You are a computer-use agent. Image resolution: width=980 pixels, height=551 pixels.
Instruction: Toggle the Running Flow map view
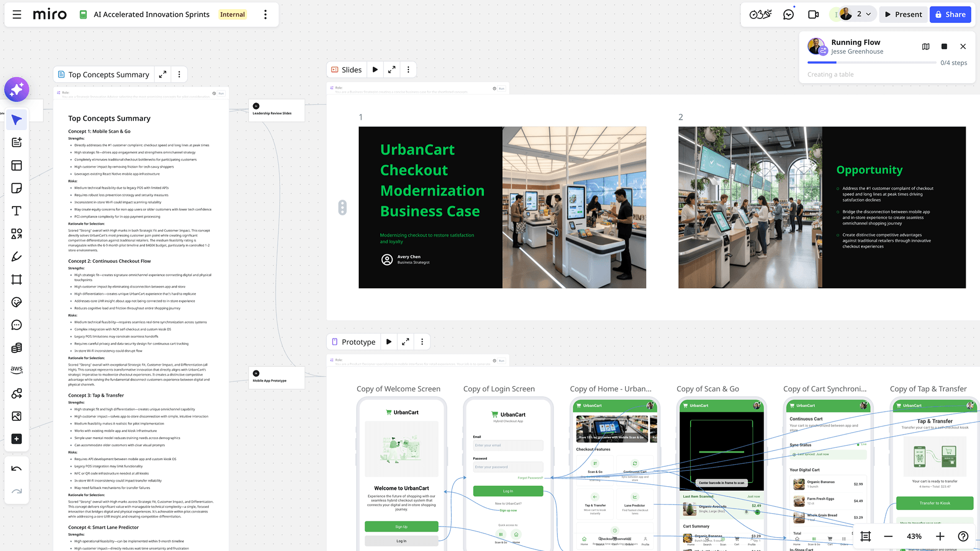926,46
